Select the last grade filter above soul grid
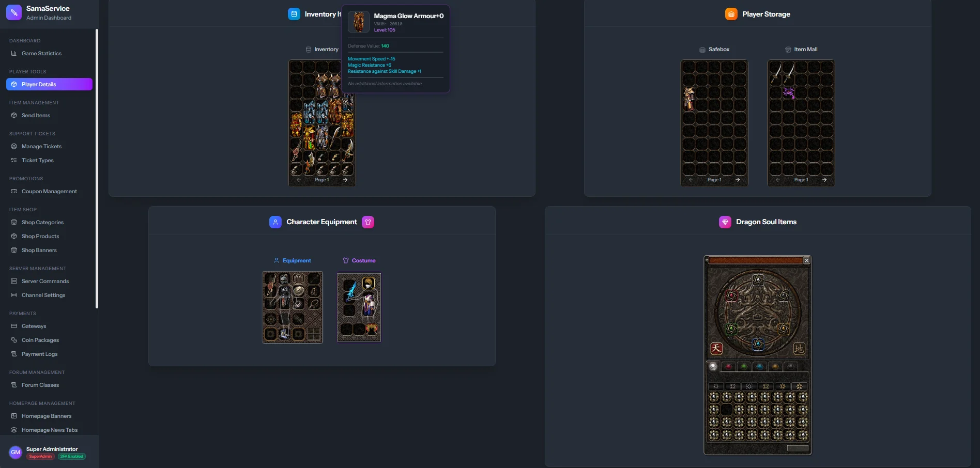 (x=800, y=386)
